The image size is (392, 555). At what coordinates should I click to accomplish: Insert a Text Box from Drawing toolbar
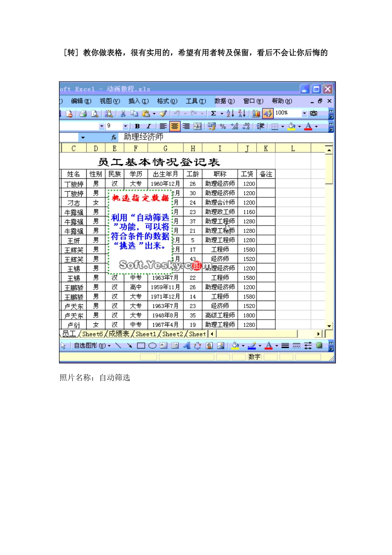[x=163, y=345]
